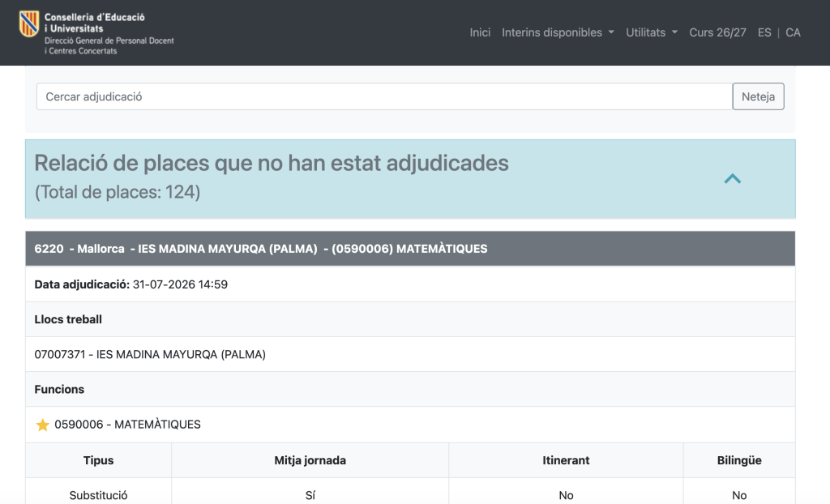
Task: Click 07007371 - IES MADINA MAYURQA (PALMA) row
Action: [410, 354]
